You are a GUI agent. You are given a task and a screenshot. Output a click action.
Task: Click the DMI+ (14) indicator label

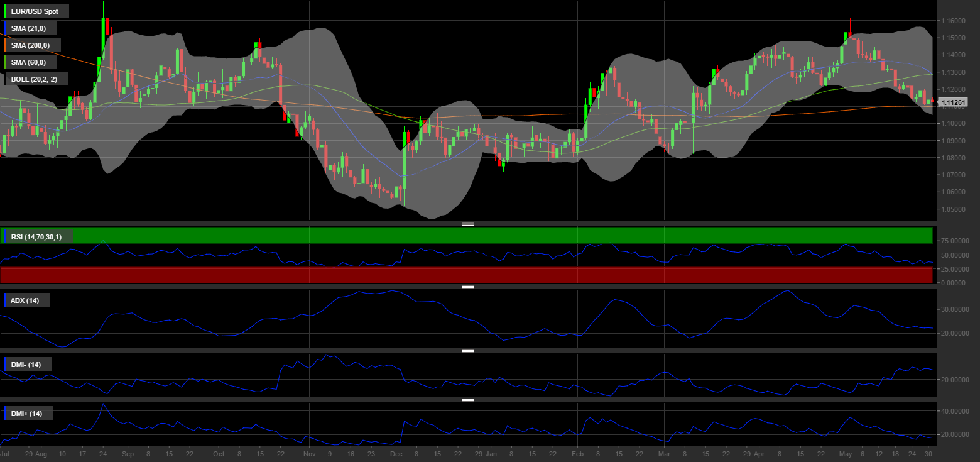[29, 414]
